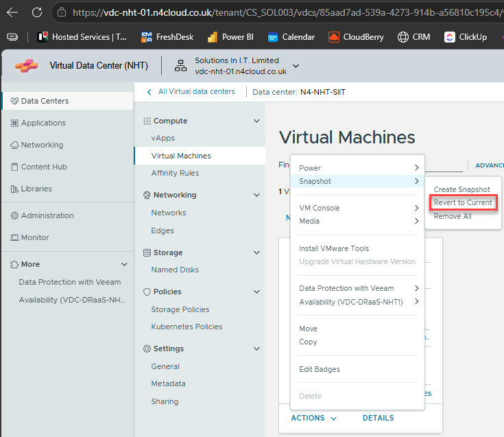
Task: Reload the page with refresh icon
Action: [36, 12]
